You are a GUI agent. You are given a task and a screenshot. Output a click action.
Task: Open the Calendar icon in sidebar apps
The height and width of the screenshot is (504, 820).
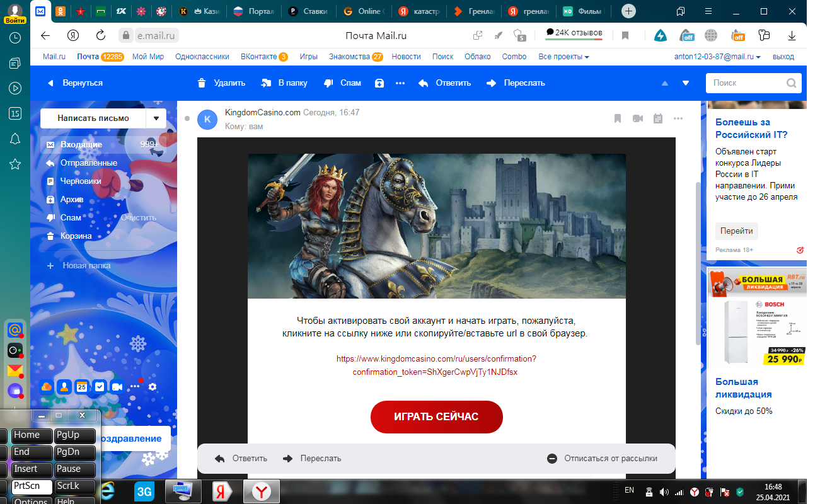tap(81, 387)
